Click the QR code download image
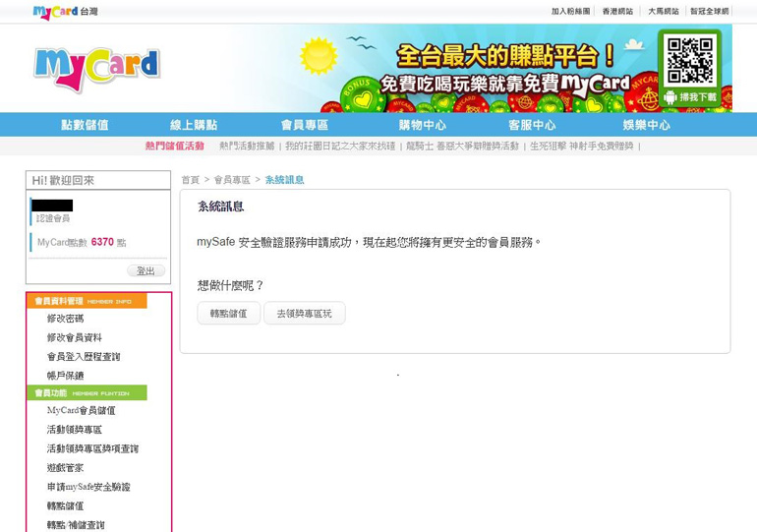757x532 pixels. (690, 60)
